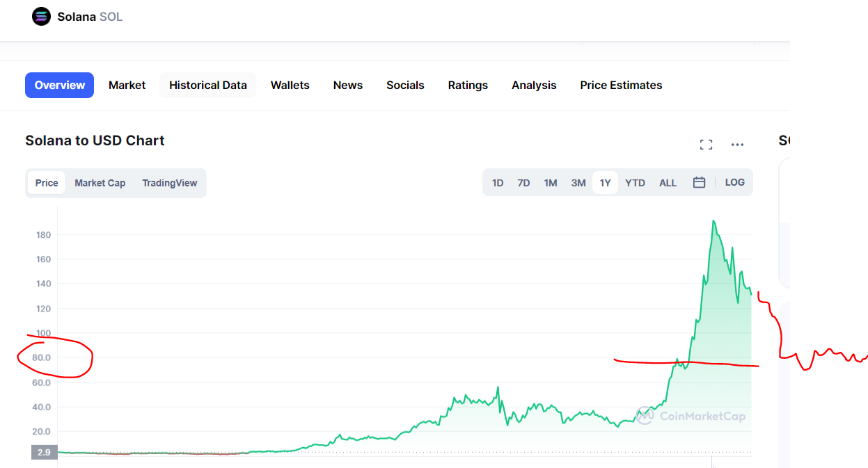This screenshot has width=868, height=468.
Task: Select the 1Y chart range
Action: 605,183
